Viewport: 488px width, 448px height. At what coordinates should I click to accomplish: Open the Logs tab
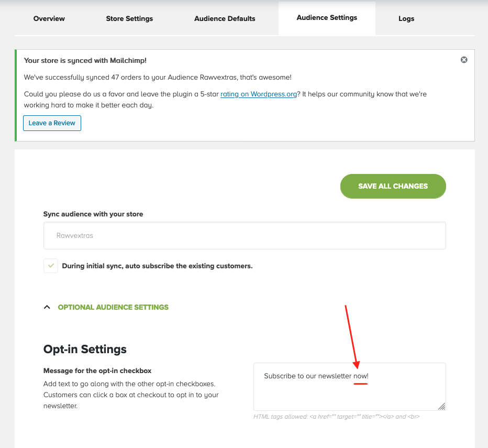[x=406, y=18]
